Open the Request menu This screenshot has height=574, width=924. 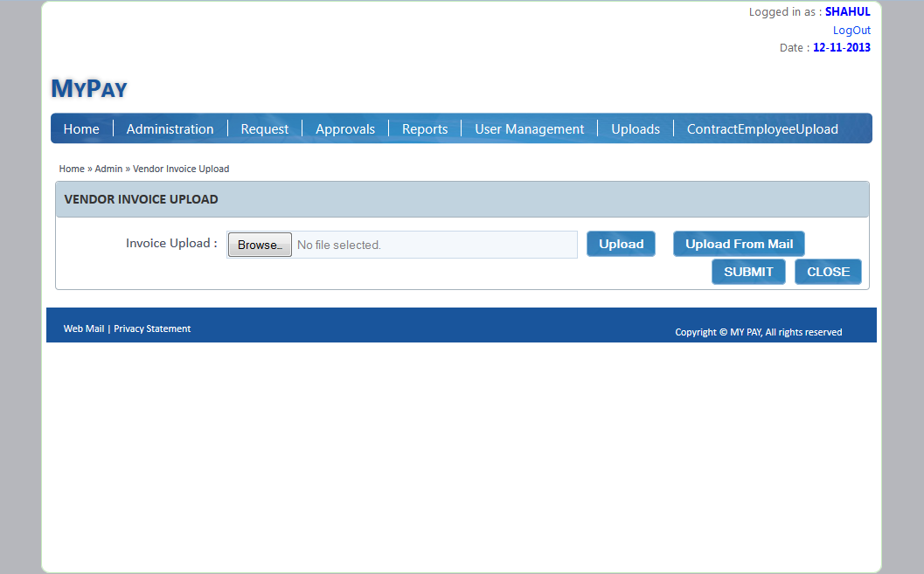coord(265,129)
